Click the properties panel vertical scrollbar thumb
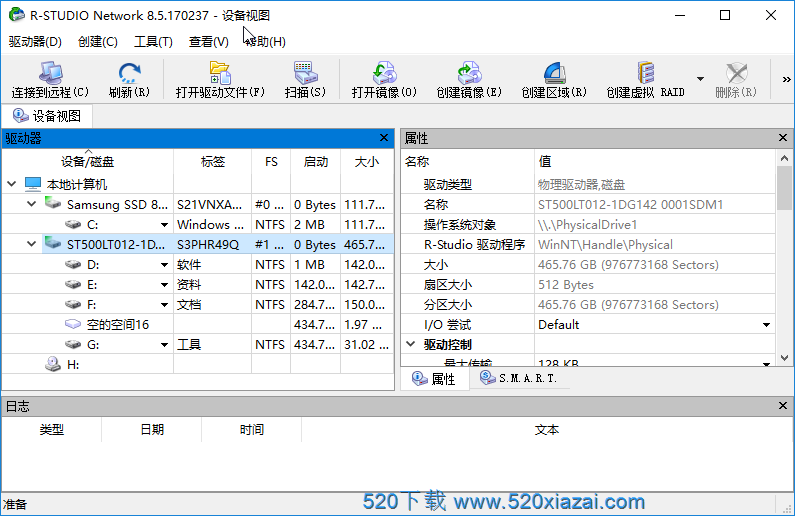 coord(784,188)
